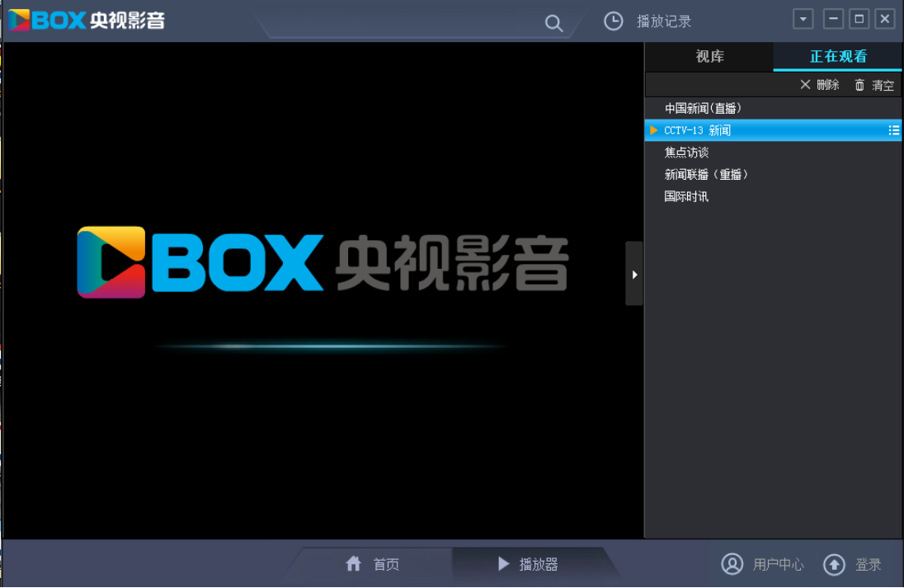Image resolution: width=904 pixels, height=588 pixels.
Task: Maximize the CBox window
Action: click(x=859, y=19)
